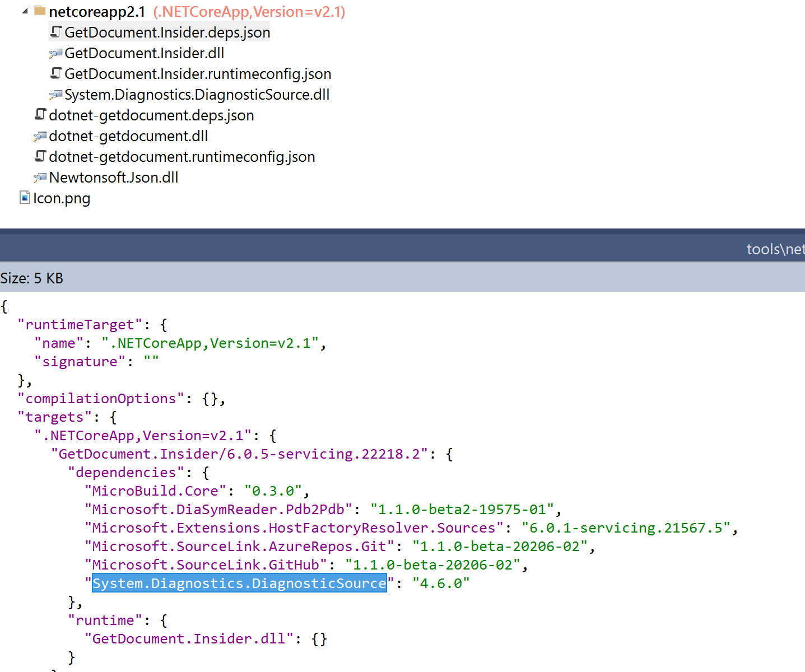Click the GetDocument.Insider.dll assembly icon
This screenshot has width=805, height=672.
tap(55, 53)
